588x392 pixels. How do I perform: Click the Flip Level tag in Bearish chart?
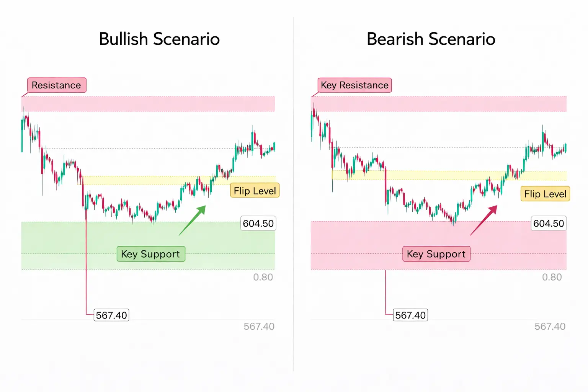pyautogui.click(x=545, y=194)
